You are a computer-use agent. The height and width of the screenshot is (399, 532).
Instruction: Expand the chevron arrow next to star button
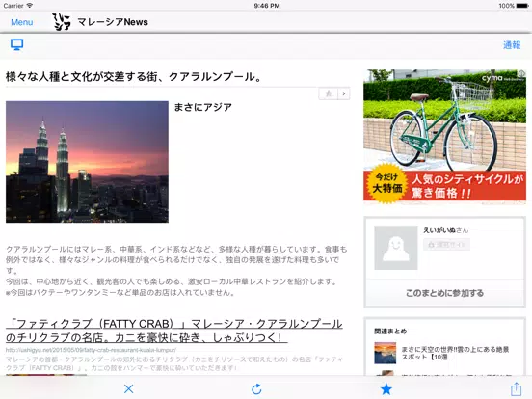[344, 93]
